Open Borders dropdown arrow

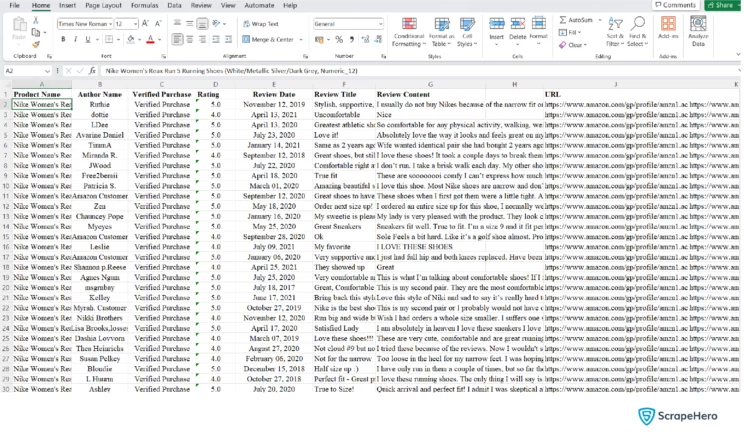[x=118, y=40]
